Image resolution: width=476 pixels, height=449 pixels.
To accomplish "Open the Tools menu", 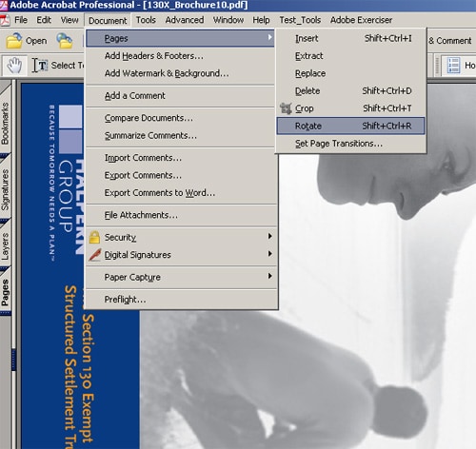I will point(146,20).
